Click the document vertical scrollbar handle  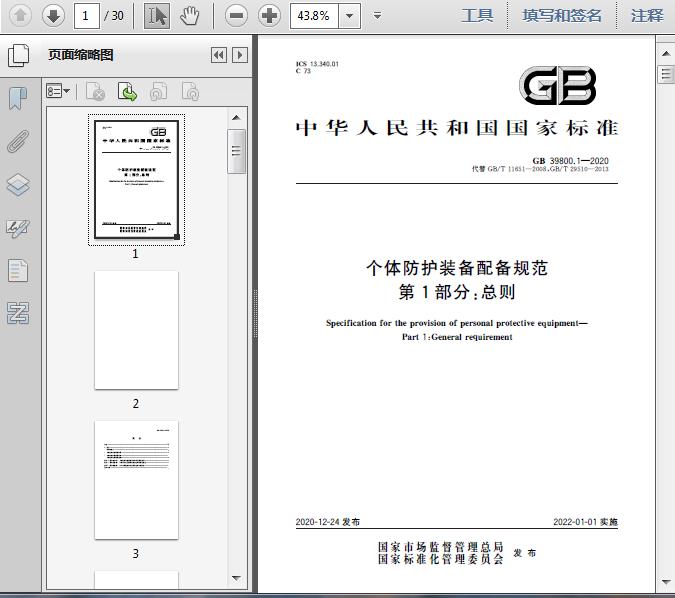[666, 74]
